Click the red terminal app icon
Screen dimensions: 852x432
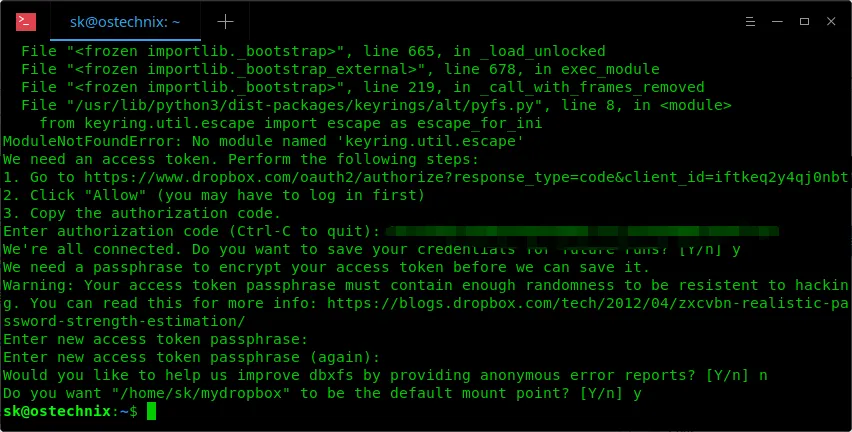pos(26,21)
